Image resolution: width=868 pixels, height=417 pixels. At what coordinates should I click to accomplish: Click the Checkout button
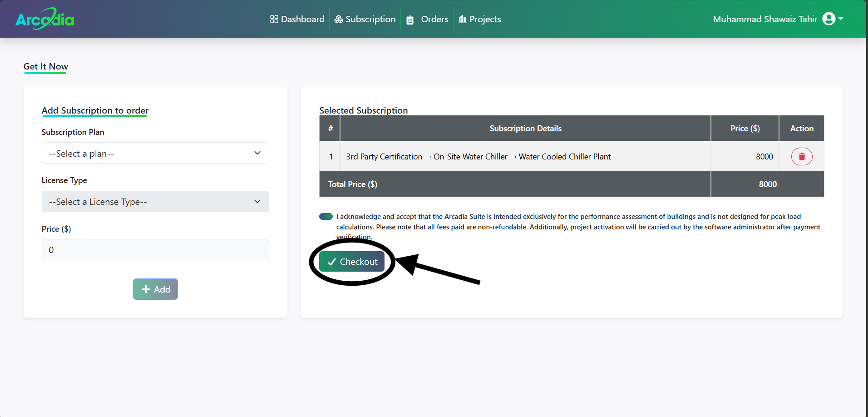coord(352,262)
